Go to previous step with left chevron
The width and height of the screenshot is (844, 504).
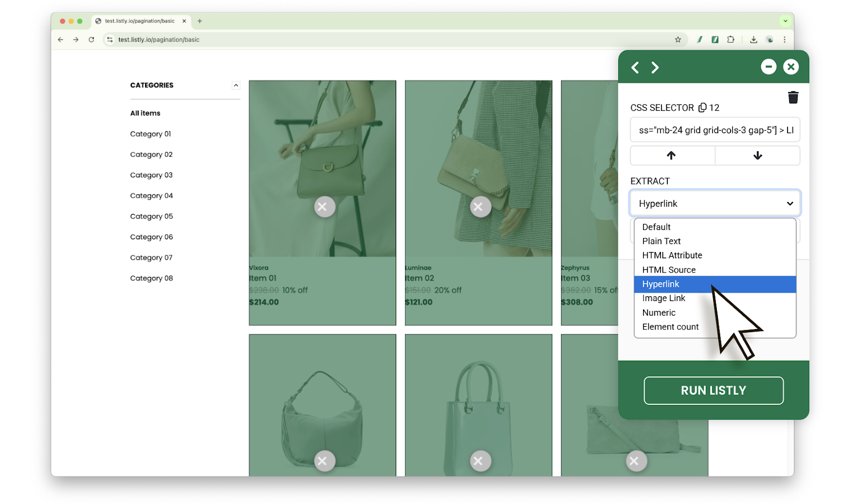pos(635,67)
